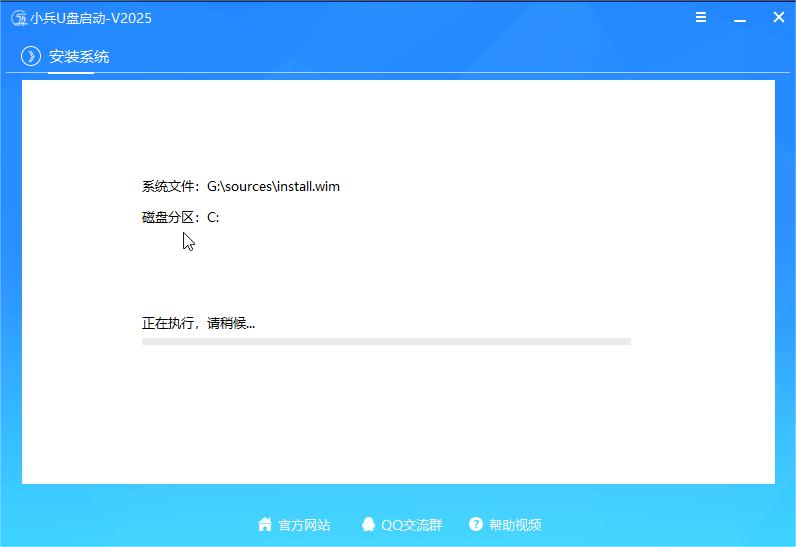The width and height of the screenshot is (796, 547).
Task: Select the 安装系统 tab
Action: pyautogui.click(x=79, y=56)
